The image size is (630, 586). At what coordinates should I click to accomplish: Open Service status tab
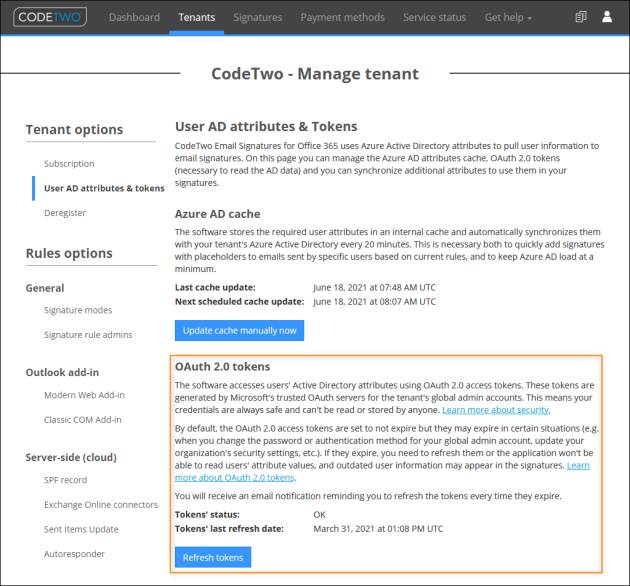click(434, 17)
